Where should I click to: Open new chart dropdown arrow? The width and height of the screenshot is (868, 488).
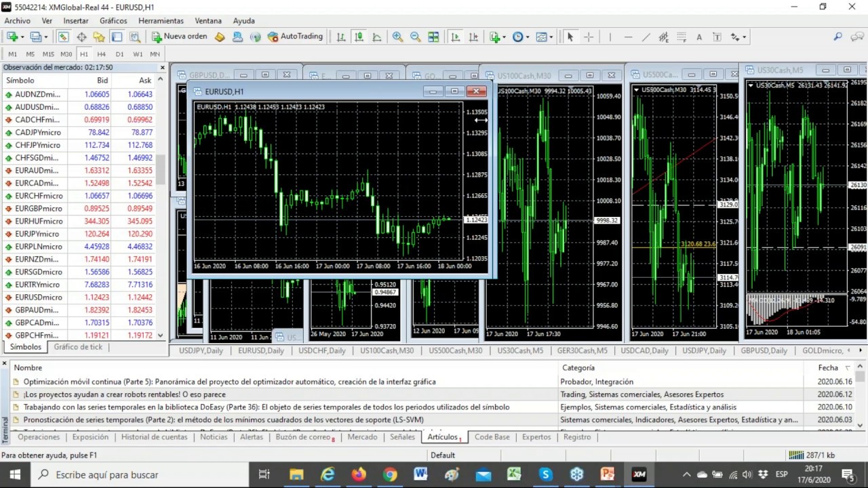pyautogui.click(x=22, y=37)
